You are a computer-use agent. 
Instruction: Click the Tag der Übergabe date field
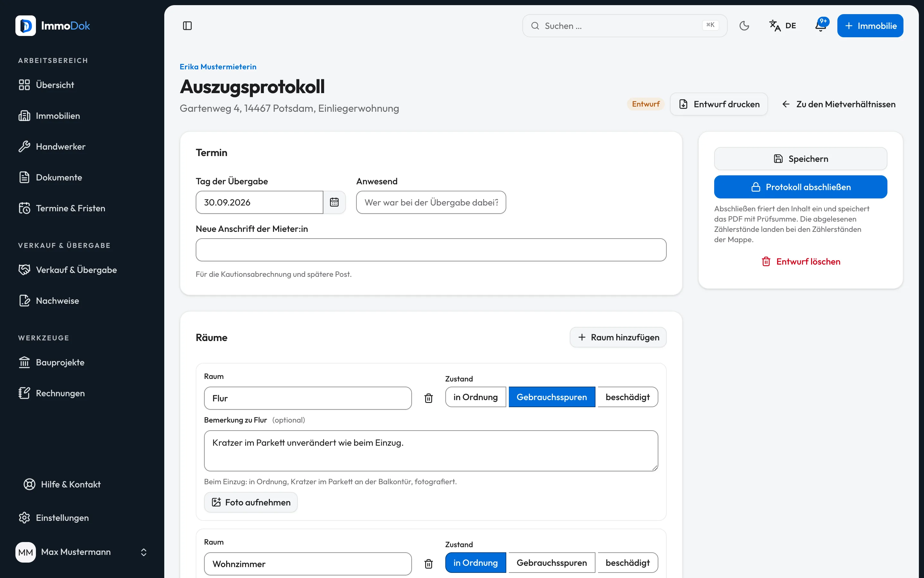(x=260, y=202)
